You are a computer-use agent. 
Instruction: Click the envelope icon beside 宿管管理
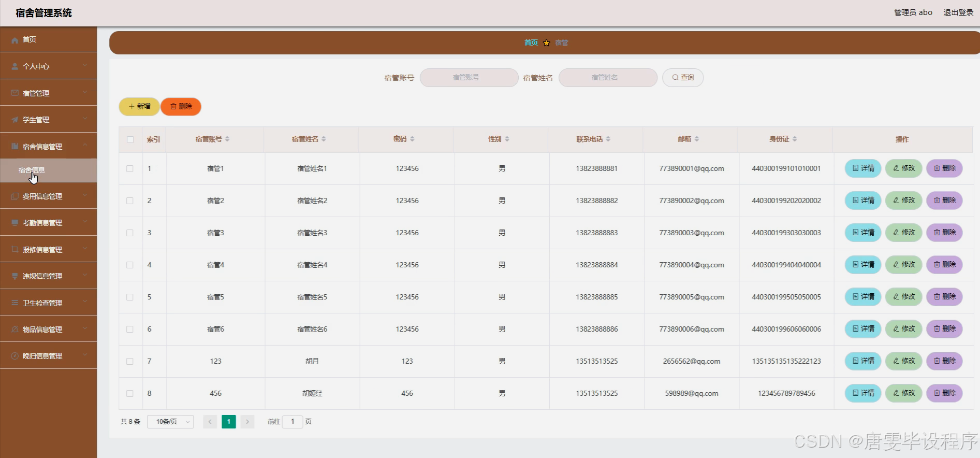click(x=15, y=93)
